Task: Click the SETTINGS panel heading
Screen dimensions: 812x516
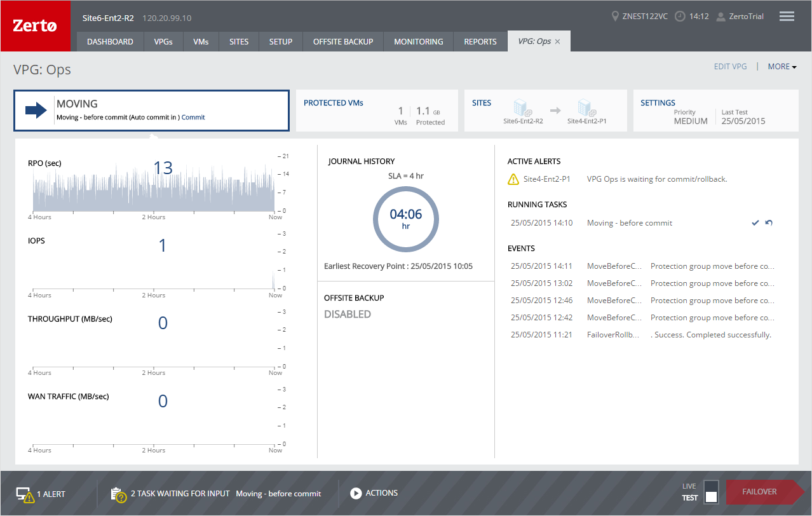Action: [658, 103]
